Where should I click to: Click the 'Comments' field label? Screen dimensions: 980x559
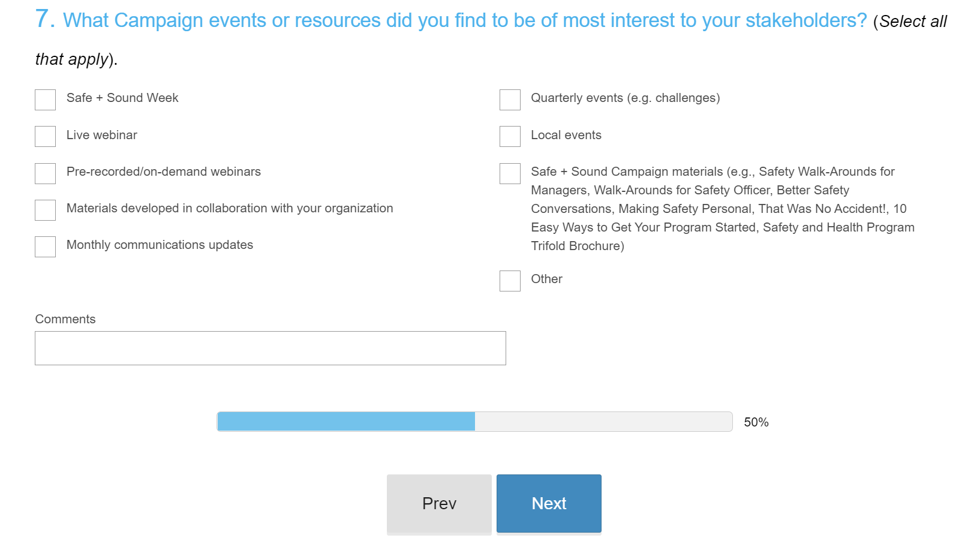point(65,319)
